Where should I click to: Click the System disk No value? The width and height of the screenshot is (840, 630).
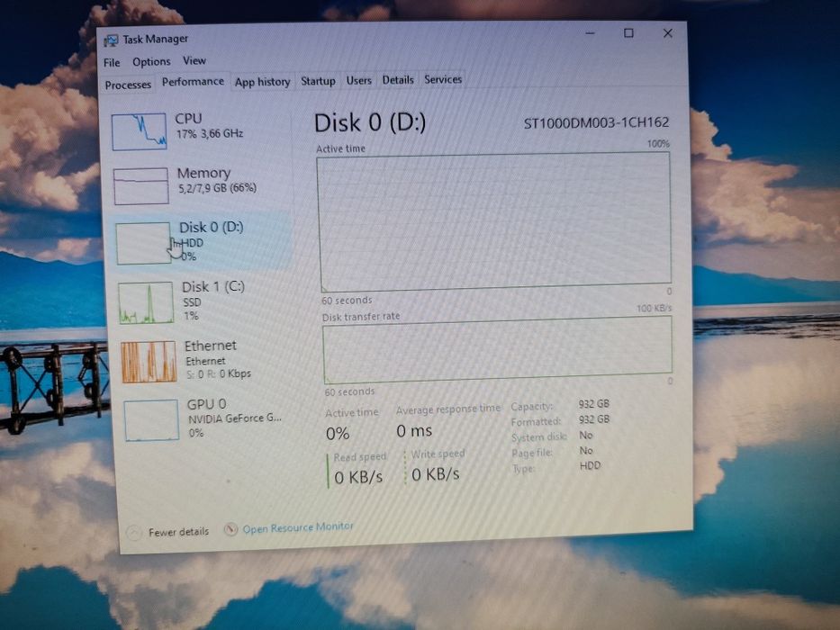(586, 435)
